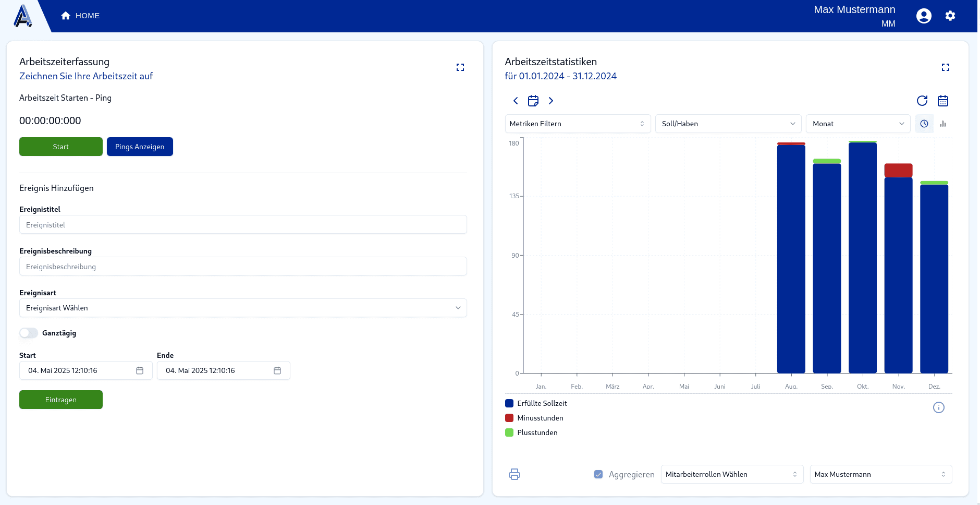Open calendar picker for Start date
The width and height of the screenshot is (980, 505).
tap(140, 370)
